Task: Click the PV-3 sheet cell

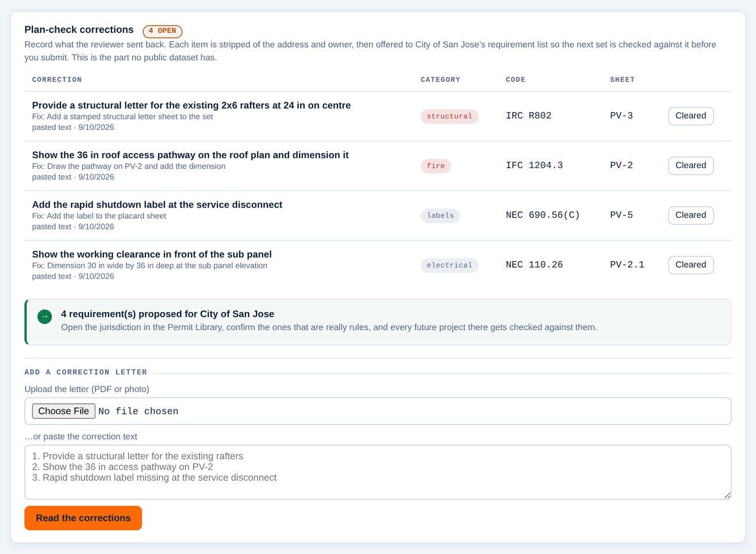Action: (622, 116)
